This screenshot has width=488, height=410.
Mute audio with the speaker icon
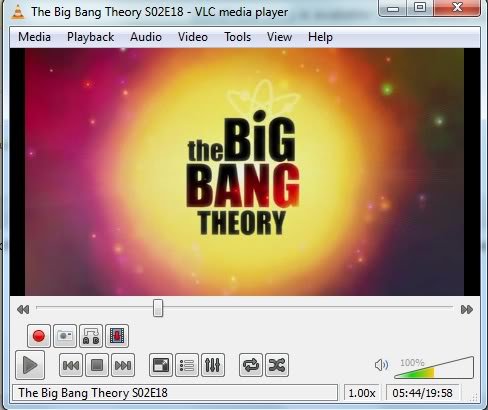click(381, 365)
